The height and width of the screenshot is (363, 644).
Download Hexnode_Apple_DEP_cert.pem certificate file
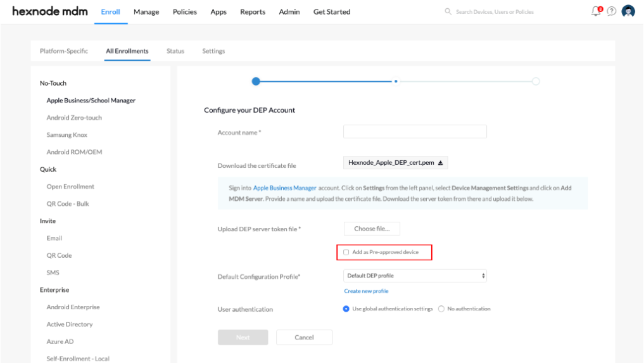click(x=396, y=163)
